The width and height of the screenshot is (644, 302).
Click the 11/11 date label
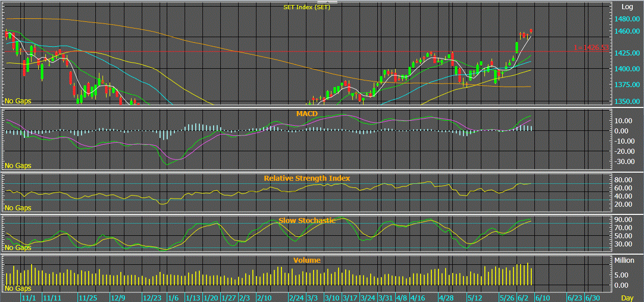pyautogui.click(x=52, y=297)
